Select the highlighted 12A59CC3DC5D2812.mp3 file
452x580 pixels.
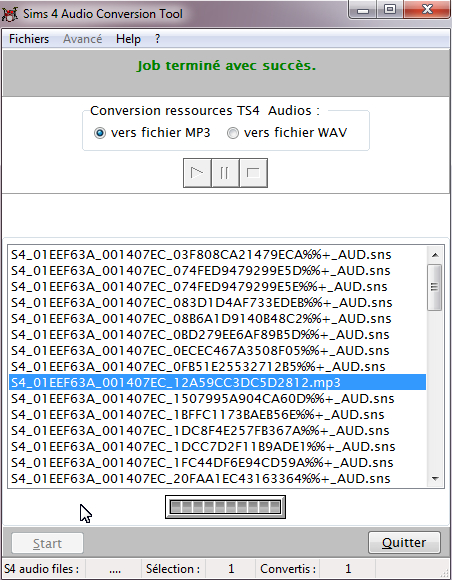pos(217,382)
